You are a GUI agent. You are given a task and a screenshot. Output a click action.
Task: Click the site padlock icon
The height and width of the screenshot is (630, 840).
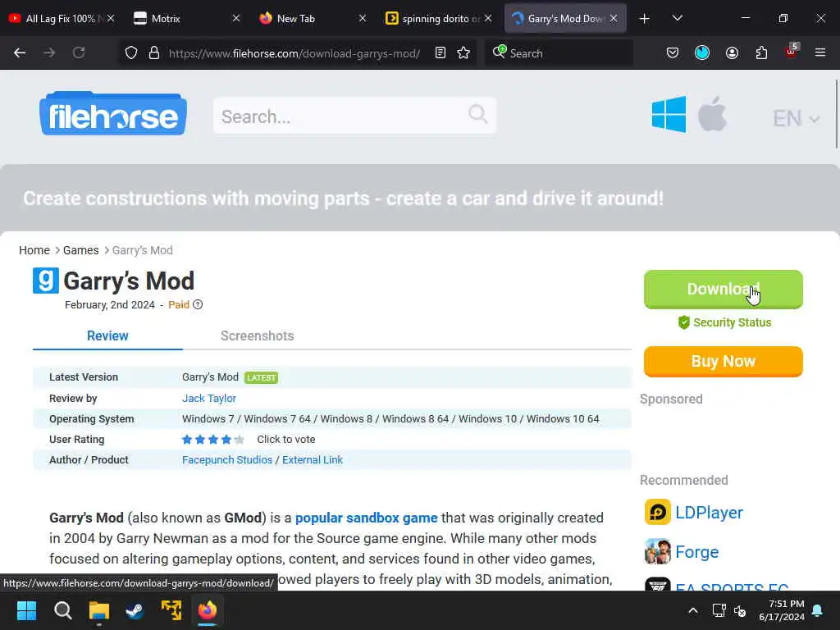153,52
